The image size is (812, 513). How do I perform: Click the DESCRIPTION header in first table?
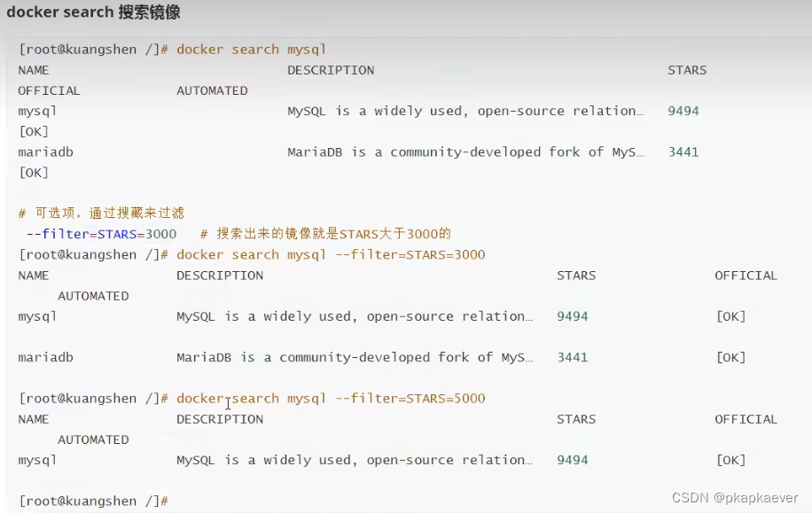(x=331, y=70)
